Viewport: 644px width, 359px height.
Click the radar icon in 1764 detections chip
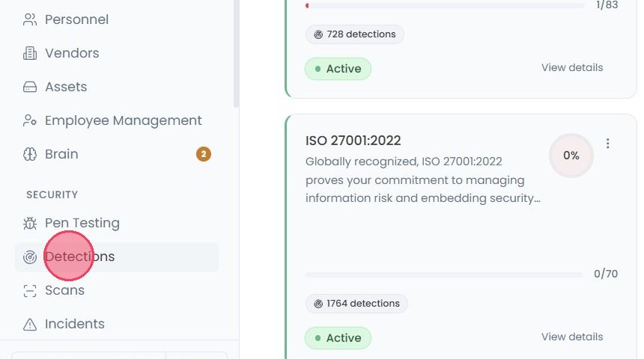coord(318,304)
